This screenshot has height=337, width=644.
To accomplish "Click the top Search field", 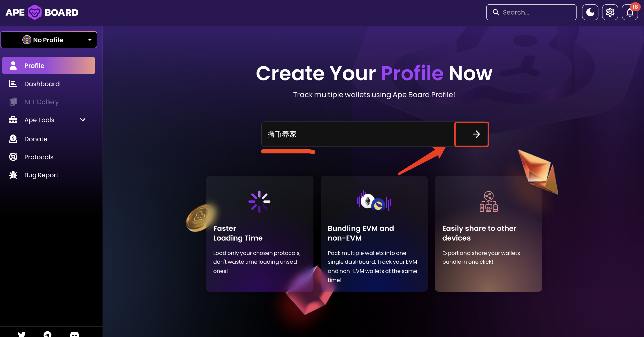I will tap(531, 12).
